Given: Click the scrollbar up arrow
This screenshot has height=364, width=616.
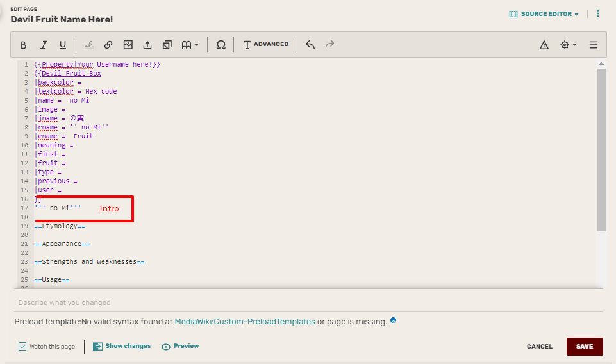Looking at the screenshot, I should click(x=601, y=63).
